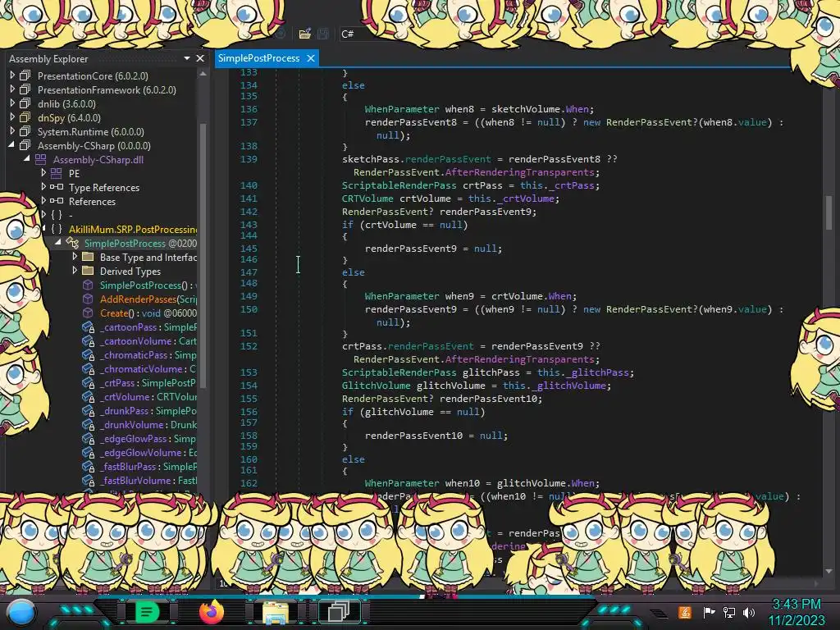
Task: Click the ScriptableRenderPass type on line 140
Action: (x=399, y=185)
